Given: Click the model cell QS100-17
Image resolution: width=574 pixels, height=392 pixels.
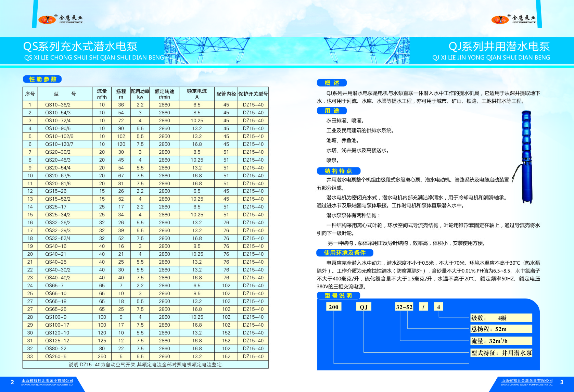Looking at the screenshot, I should pos(65,325).
